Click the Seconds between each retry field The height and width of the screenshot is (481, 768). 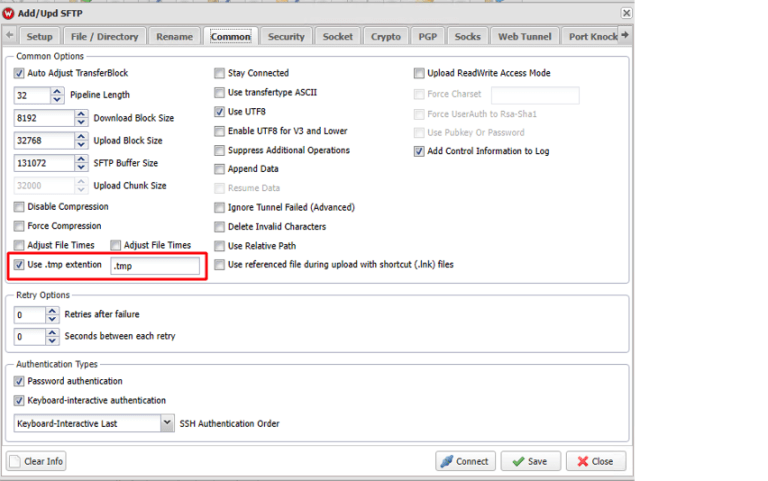[x=29, y=337]
